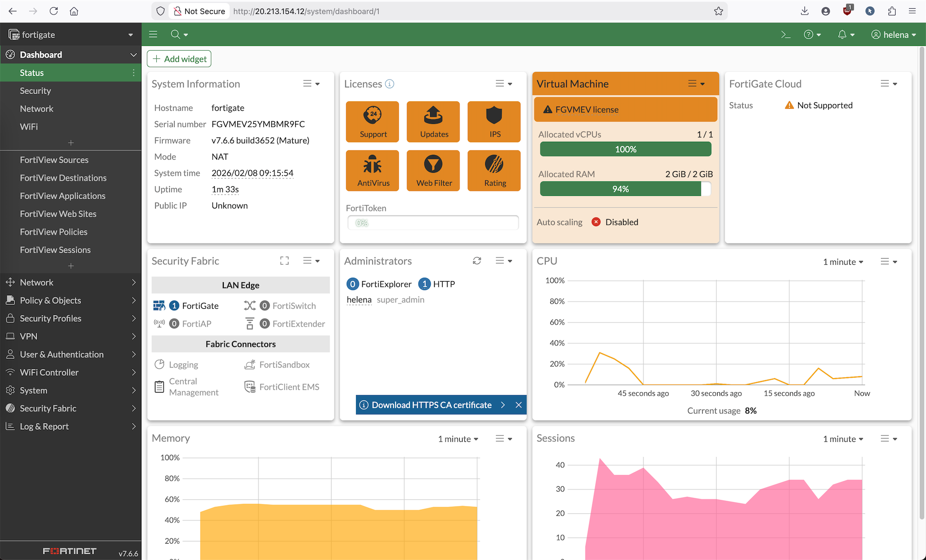
Task: Expand Security Fabric widget to fullscreen
Action: (x=285, y=261)
